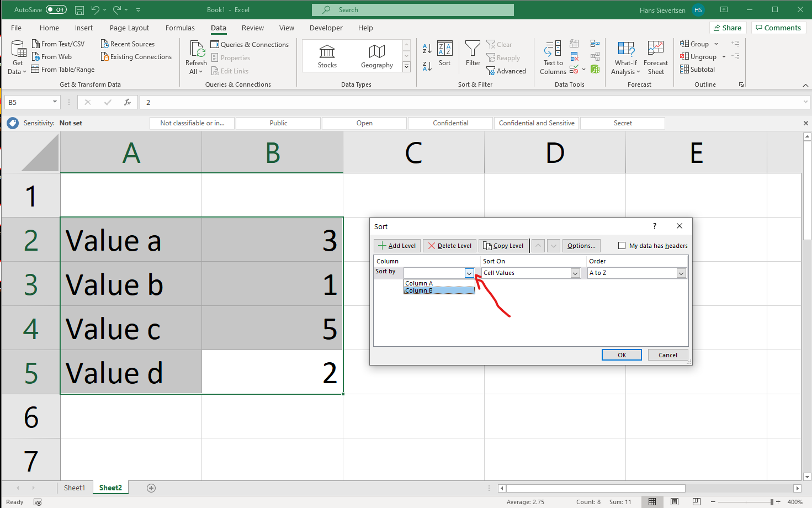
Task: Click the vertical scrollbar down arrow
Action: tap(807, 477)
